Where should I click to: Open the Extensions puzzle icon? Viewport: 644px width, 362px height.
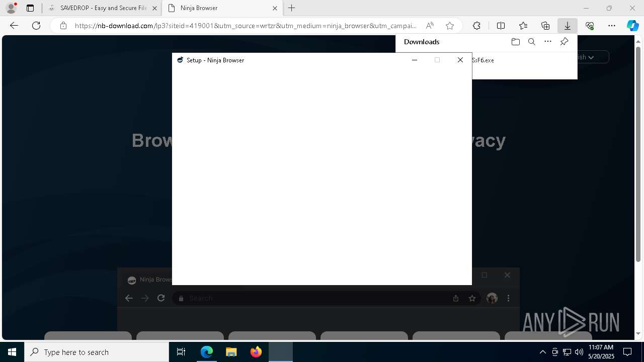click(x=476, y=26)
